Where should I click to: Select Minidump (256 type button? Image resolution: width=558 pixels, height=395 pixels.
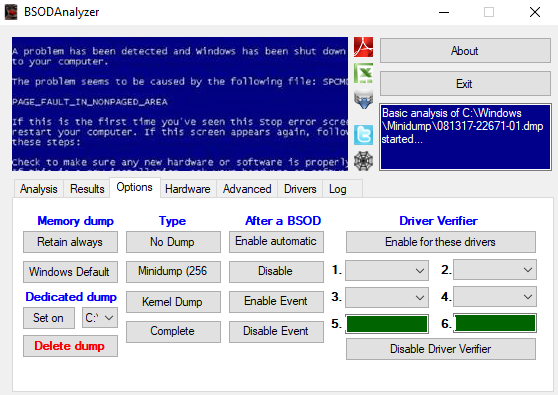tap(173, 272)
